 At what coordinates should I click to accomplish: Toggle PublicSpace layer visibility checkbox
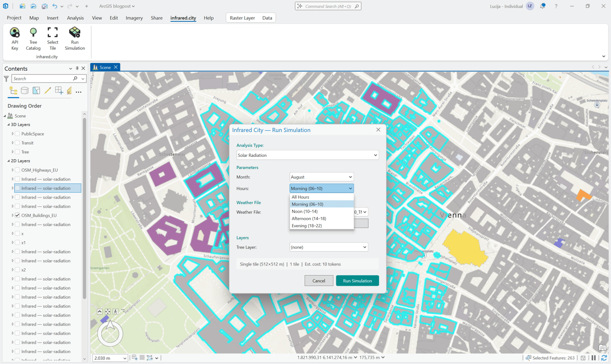pos(18,134)
